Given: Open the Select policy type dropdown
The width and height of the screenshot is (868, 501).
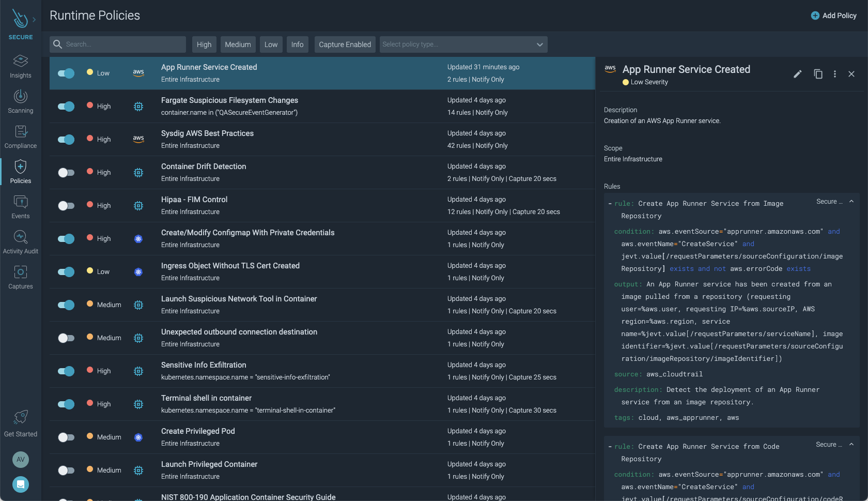Looking at the screenshot, I should tap(463, 44).
